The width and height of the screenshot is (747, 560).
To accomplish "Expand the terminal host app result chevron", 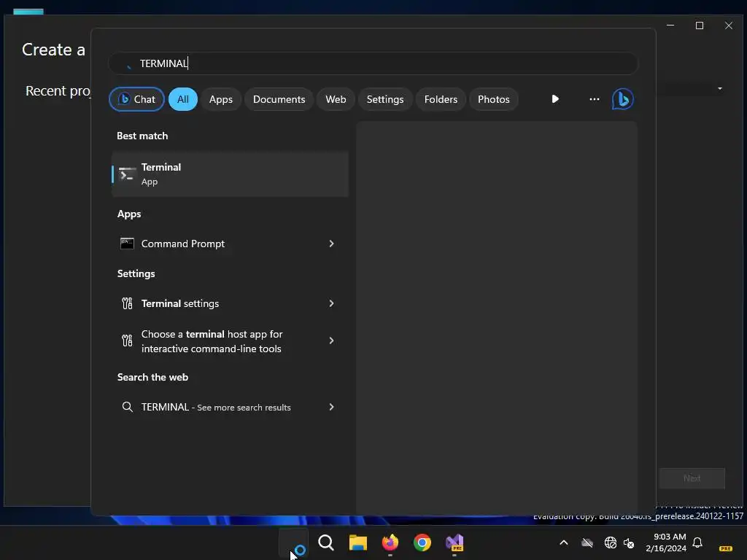I will 332,341.
